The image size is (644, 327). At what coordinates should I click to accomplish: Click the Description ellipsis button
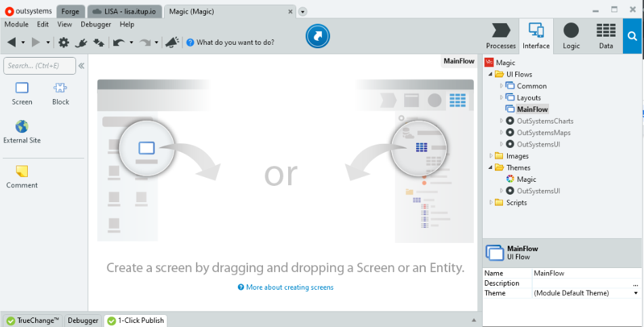click(636, 284)
